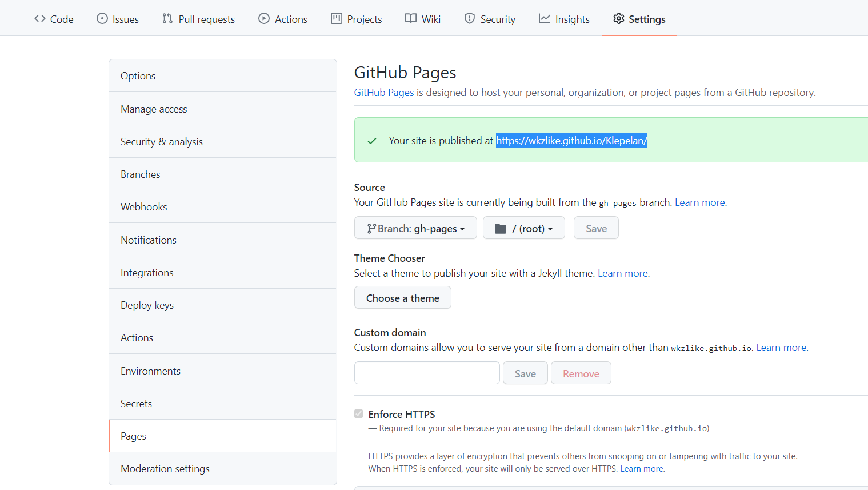Viewport: 868px width, 490px height.
Task: Open the Issues tab
Action: 118,19
